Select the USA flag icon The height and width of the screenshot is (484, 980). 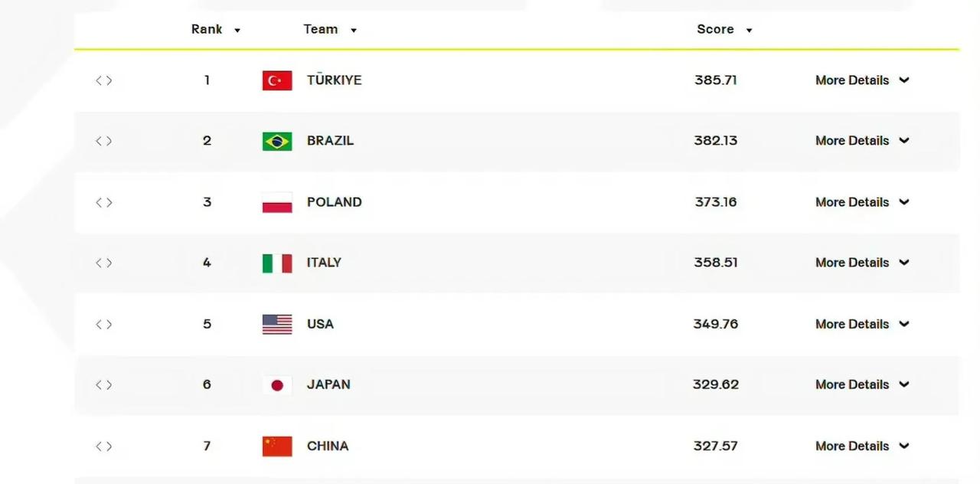pos(277,324)
